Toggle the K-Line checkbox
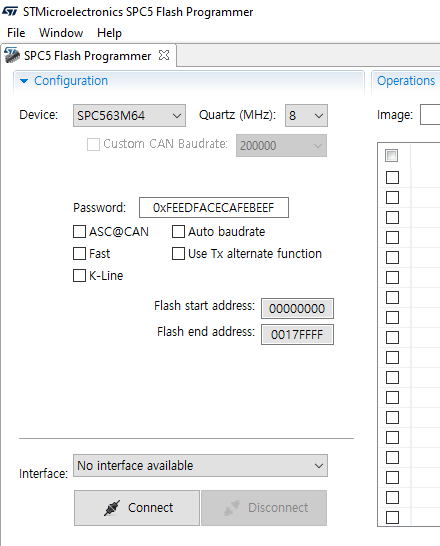This screenshot has height=546, width=440. click(79, 275)
